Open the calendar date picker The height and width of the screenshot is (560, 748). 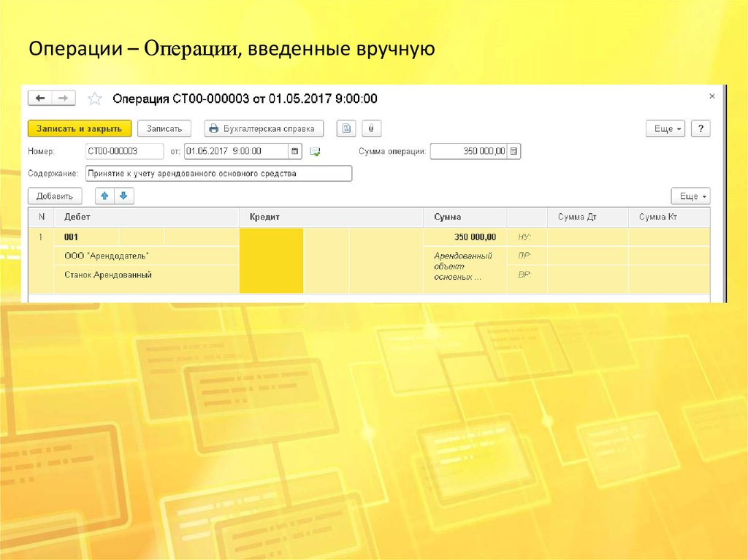pos(294,151)
